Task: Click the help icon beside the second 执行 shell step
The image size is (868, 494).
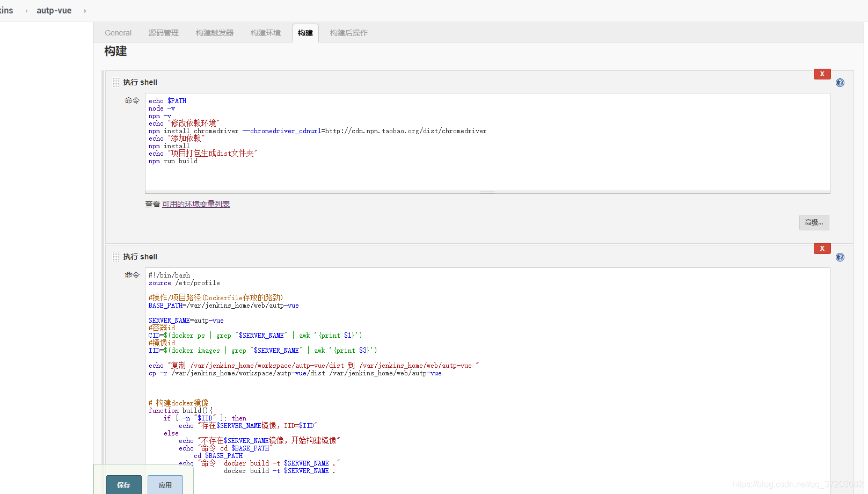Action: (840, 257)
